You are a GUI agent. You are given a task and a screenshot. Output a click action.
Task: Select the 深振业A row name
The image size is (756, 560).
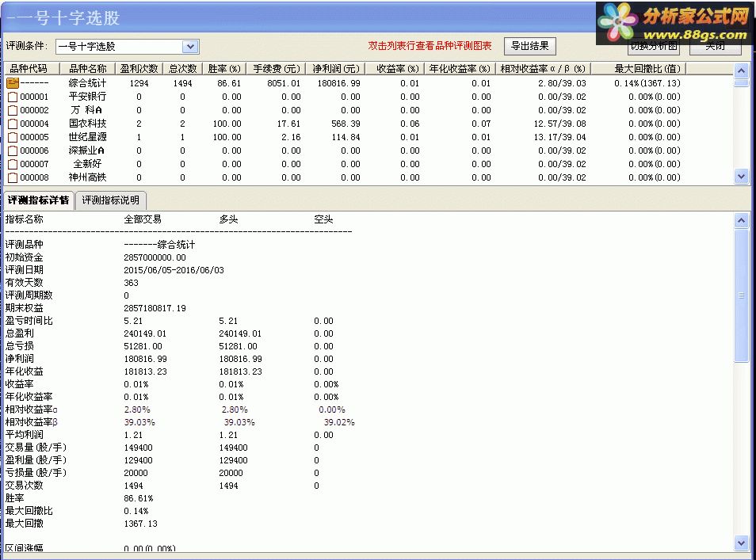[x=87, y=150]
